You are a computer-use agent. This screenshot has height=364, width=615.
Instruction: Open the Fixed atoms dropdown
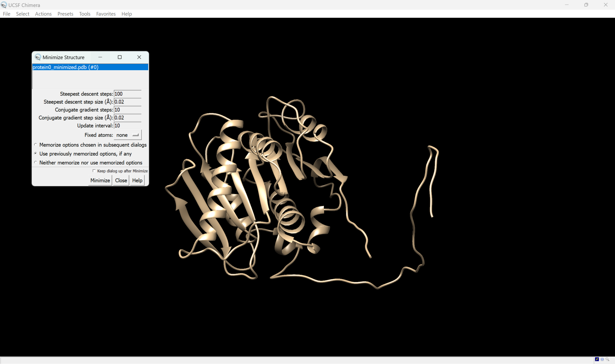[x=128, y=135]
